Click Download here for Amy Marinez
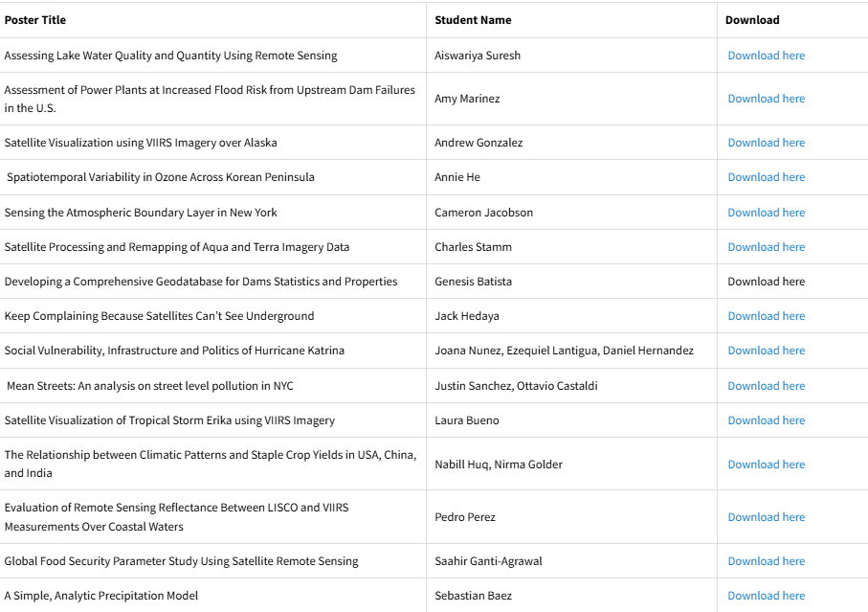The width and height of the screenshot is (868, 612). coord(766,99)
